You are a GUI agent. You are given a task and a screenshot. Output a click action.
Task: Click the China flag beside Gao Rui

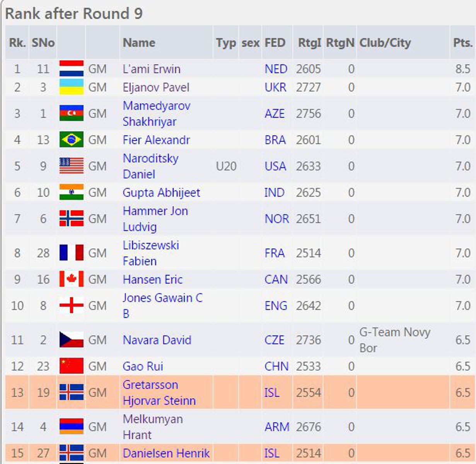point(72,366)
